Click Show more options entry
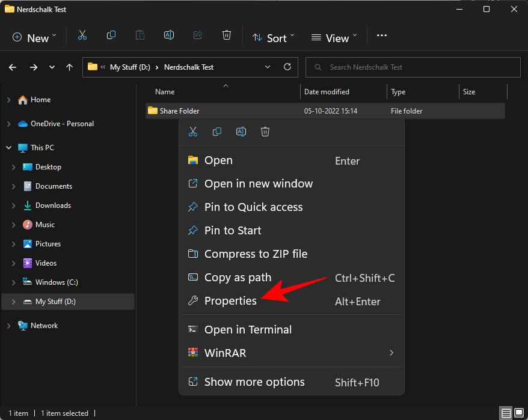 [254, 382]
